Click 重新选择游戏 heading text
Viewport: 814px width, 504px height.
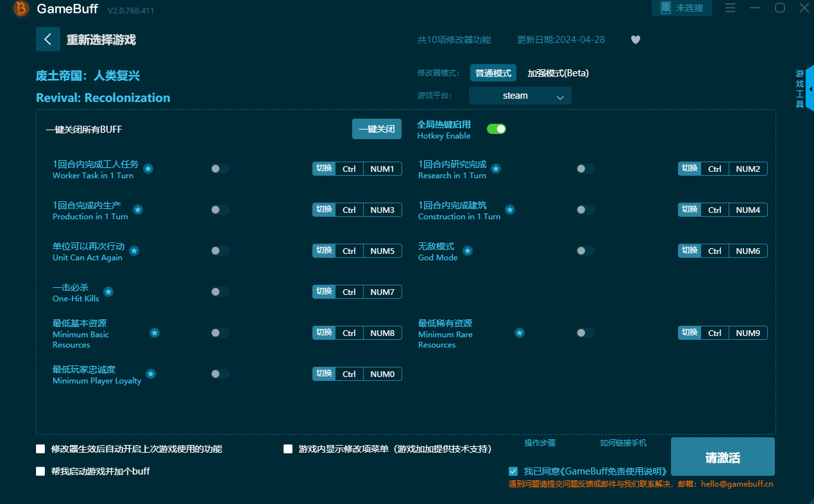click(x=101, y=40)
